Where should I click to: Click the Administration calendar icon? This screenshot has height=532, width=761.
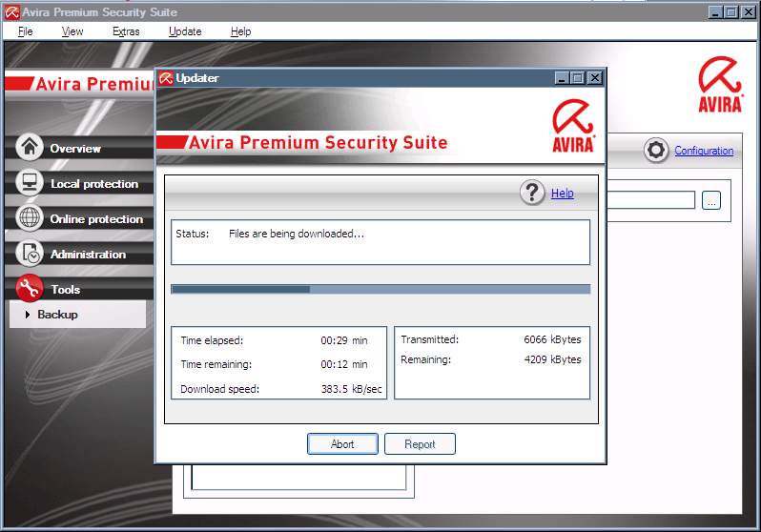point(31,253)
